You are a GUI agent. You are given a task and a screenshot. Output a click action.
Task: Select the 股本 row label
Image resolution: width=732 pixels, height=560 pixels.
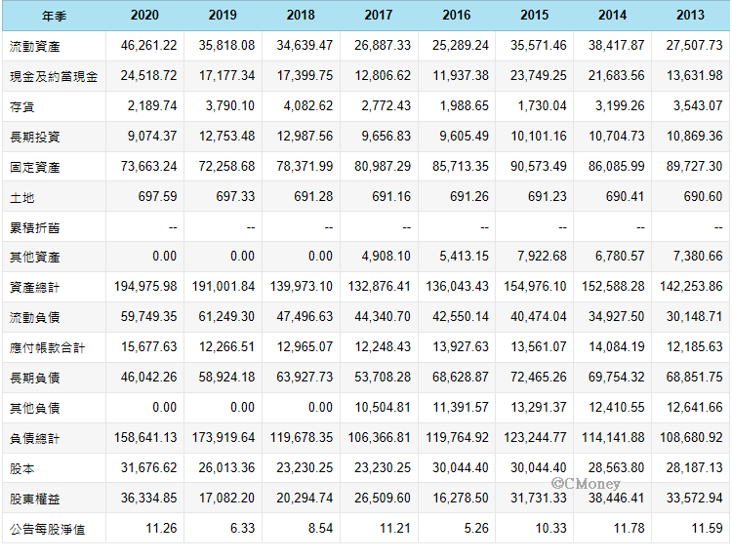point(22,469)
